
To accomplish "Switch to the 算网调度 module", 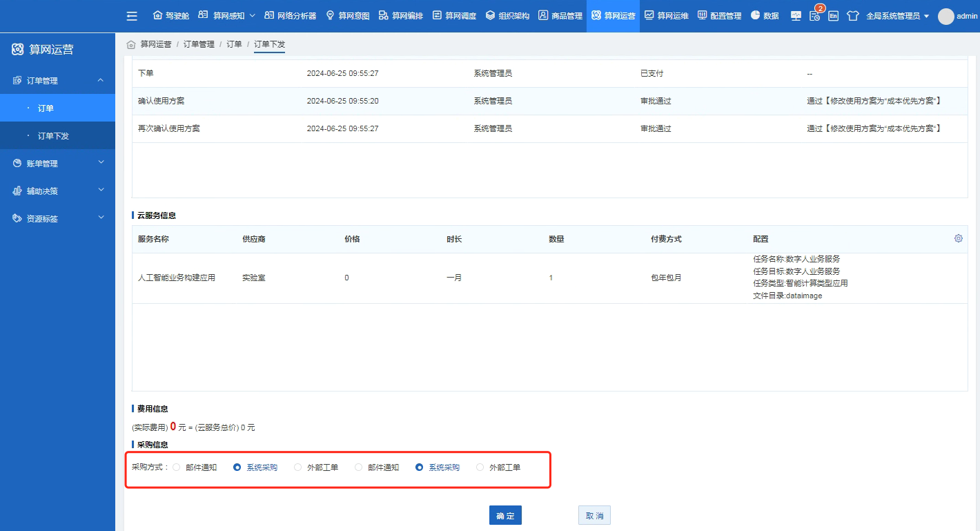I will click(453, 16).
